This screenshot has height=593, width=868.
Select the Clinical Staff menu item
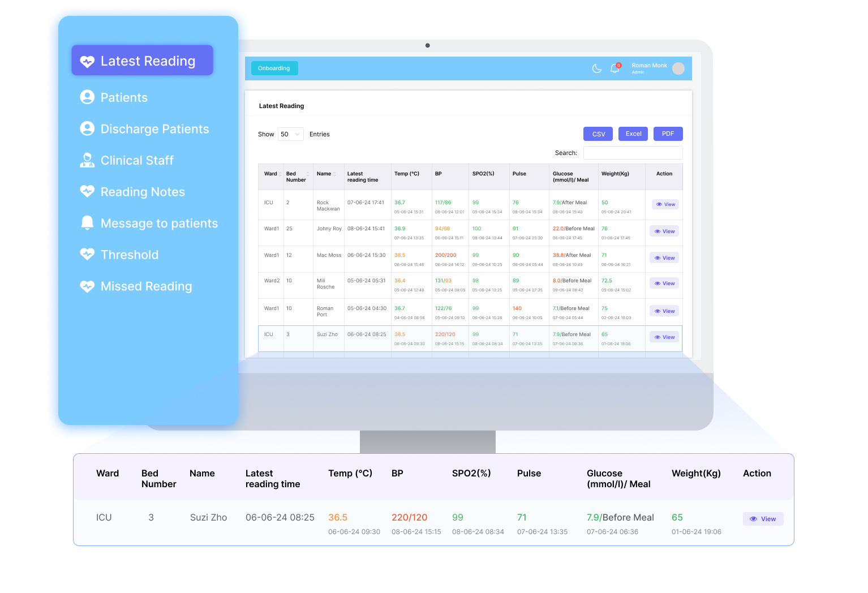pyautogui.click(x=127, y=160)
